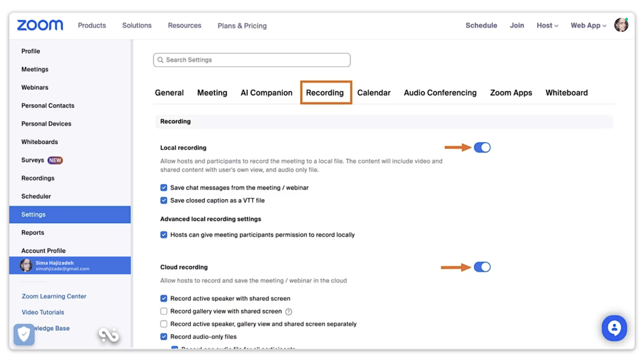Open Whiteboards in sidebar
The height and width of the screenshot is (362, 644).
[39, 142]
